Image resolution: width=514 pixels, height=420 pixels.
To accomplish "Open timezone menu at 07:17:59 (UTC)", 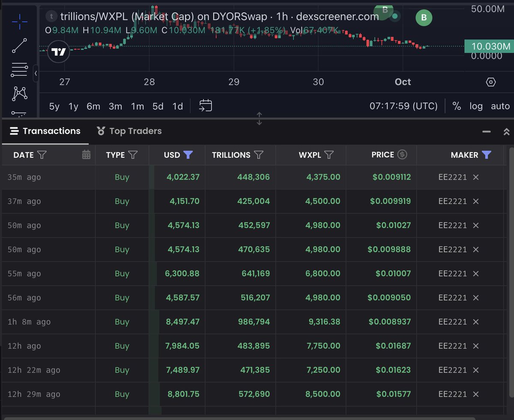I will (403, 106).
